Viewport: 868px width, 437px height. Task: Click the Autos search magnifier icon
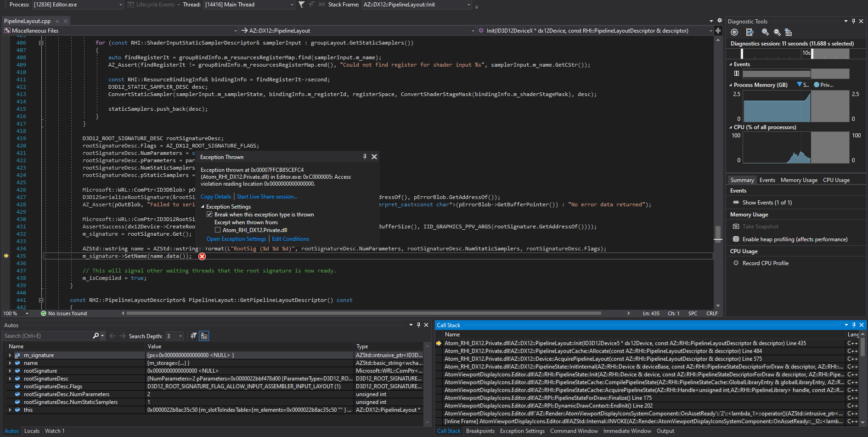coord(96,336)
